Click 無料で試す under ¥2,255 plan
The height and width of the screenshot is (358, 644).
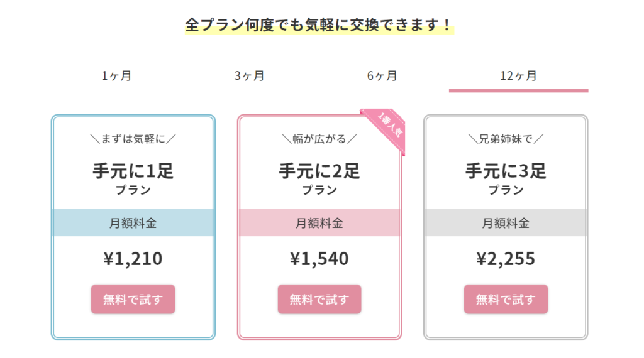pos(506,300)
